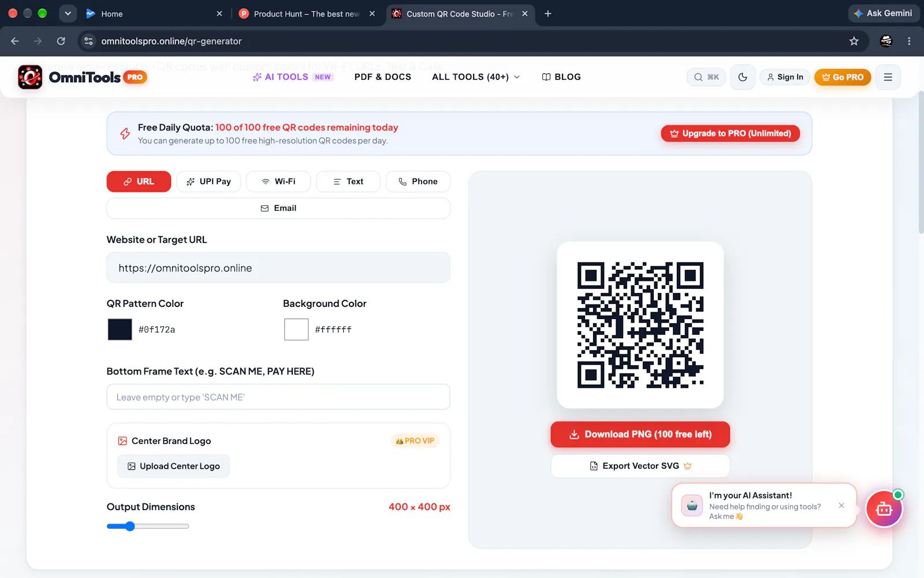Close the Product Hunt tab
Image resolution: width=924 pixels, height=578 pixels.
372,13
